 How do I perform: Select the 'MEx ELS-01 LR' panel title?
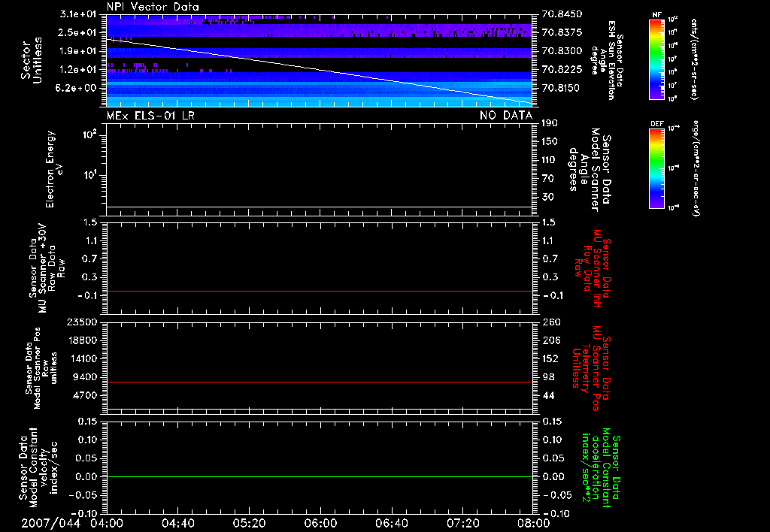150,115
